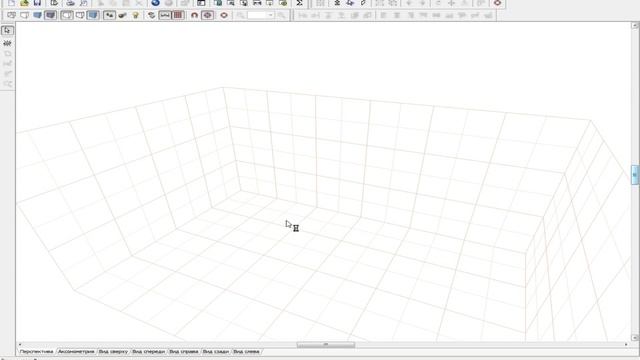Click the horizontal scrollbar right arrow
Image resolution: width=640 pixels, height=360 pixels.
[x=626, y=345]
